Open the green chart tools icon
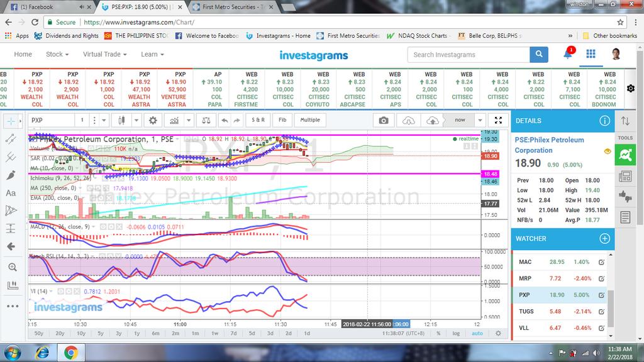This screenshot has width=644, height=362. point(625,155)
